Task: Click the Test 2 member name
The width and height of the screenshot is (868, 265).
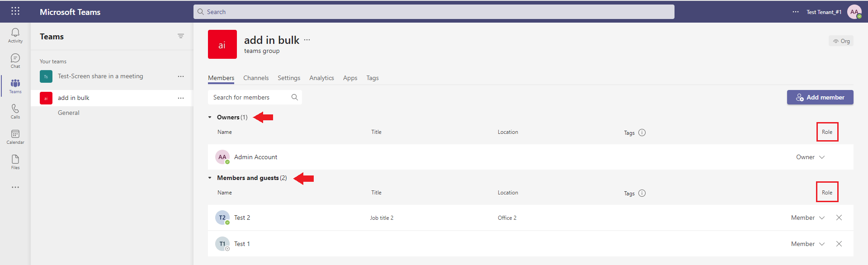Action: click(242, 218)
